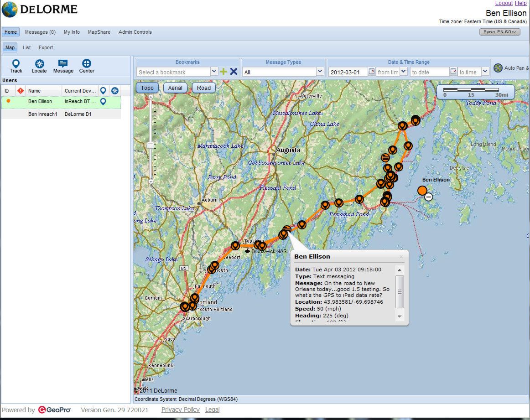Open the Legal link
Viewport: 530px width, 420px height.
click(x=212, y=410)
